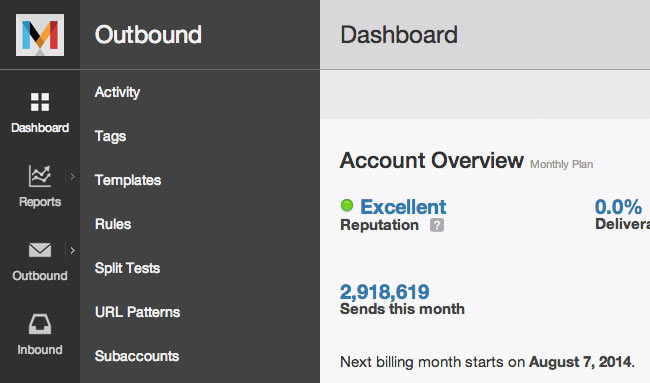This screenshot has width=650, height=383.
Task: Click the Excellent reputation link
Action: tap(403, 207)
